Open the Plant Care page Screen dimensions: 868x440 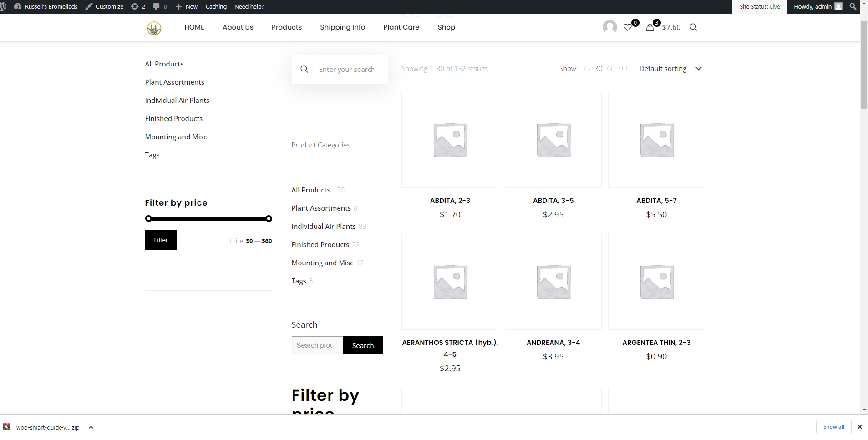tap(401, 27)
